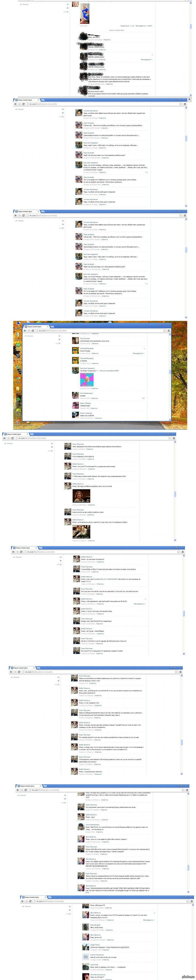Reload page in Chrome window over autumn wallpaper
Viewport: 196px width, 980px height.
(x=33, y=331)
